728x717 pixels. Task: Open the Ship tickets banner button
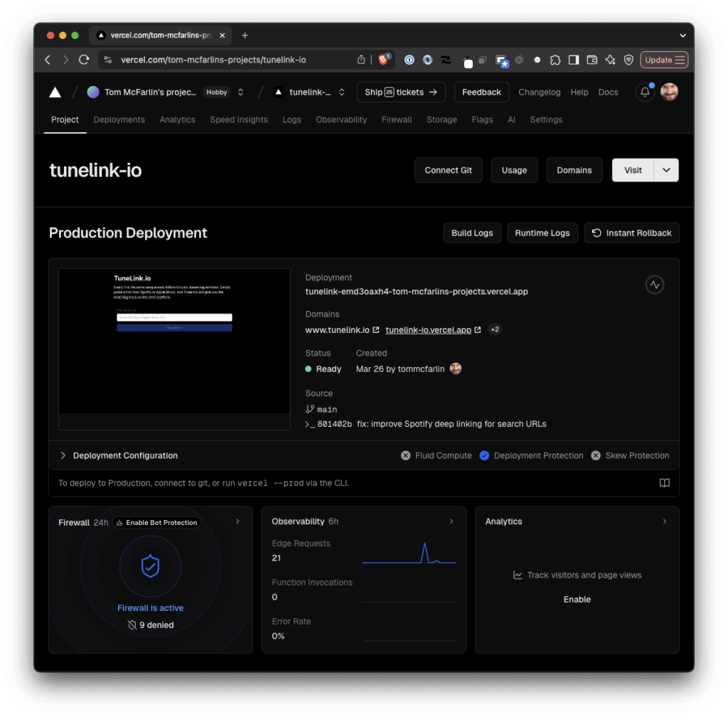401,92
